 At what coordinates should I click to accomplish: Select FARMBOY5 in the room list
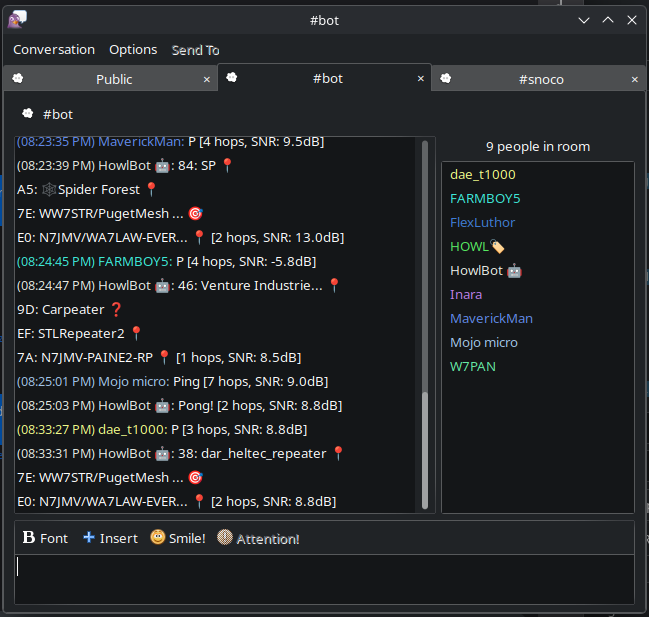pos(485,199)
